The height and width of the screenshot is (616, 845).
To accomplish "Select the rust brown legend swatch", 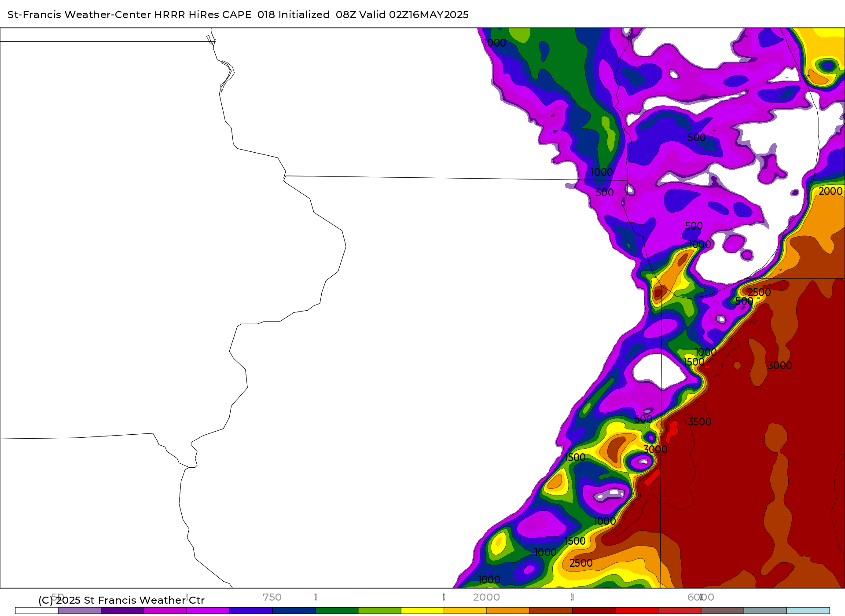I will tap(551, 611).
